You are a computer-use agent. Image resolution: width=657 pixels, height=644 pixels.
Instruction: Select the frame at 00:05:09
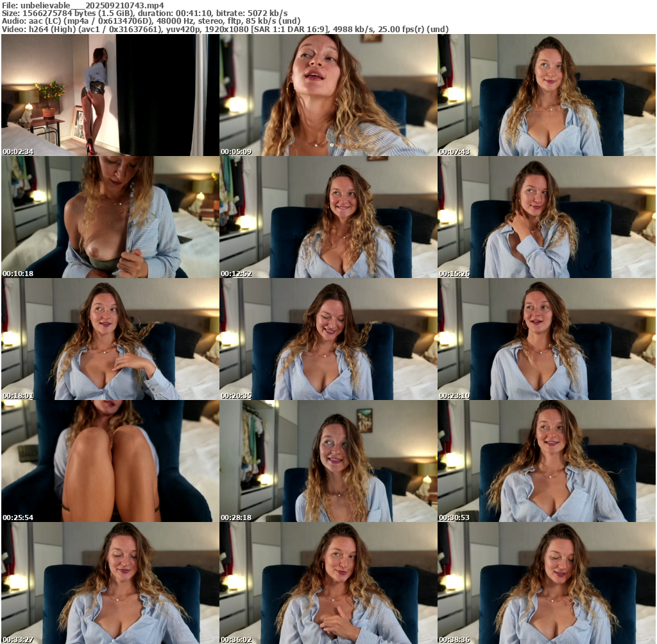pyautogui.click(x=328, y=95)
